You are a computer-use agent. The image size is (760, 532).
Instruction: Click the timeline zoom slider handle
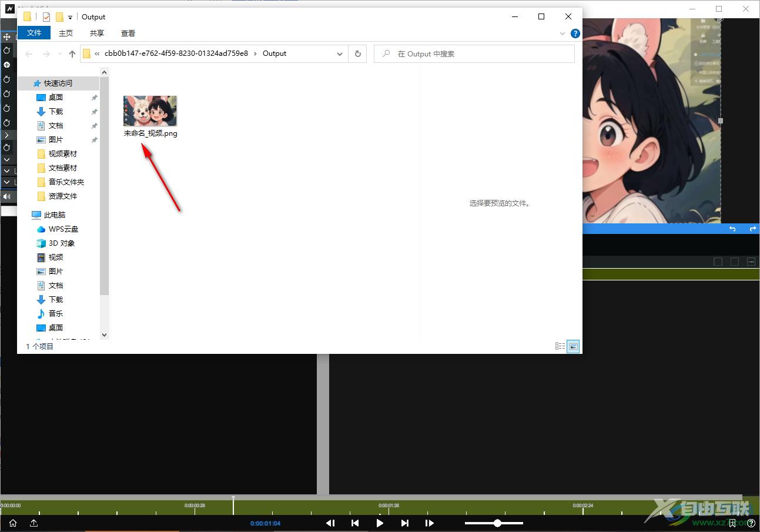tap(497, 523)
